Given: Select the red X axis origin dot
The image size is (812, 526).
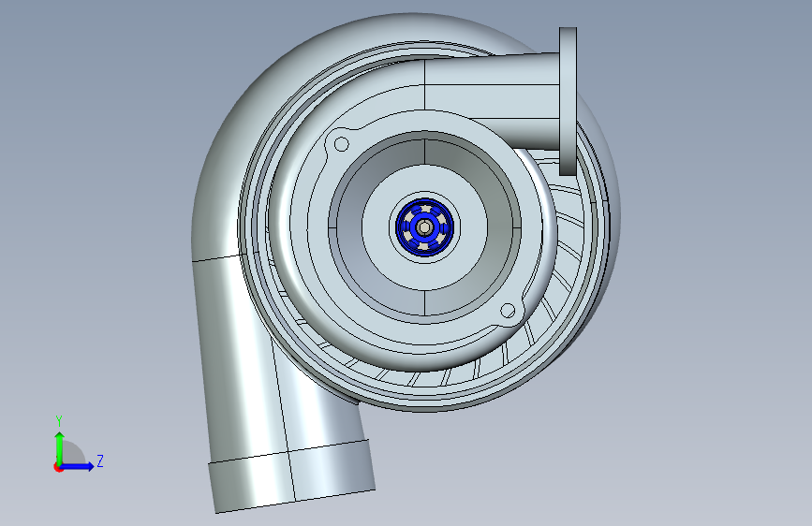Looking at the screenshot, I should [58, 467].
